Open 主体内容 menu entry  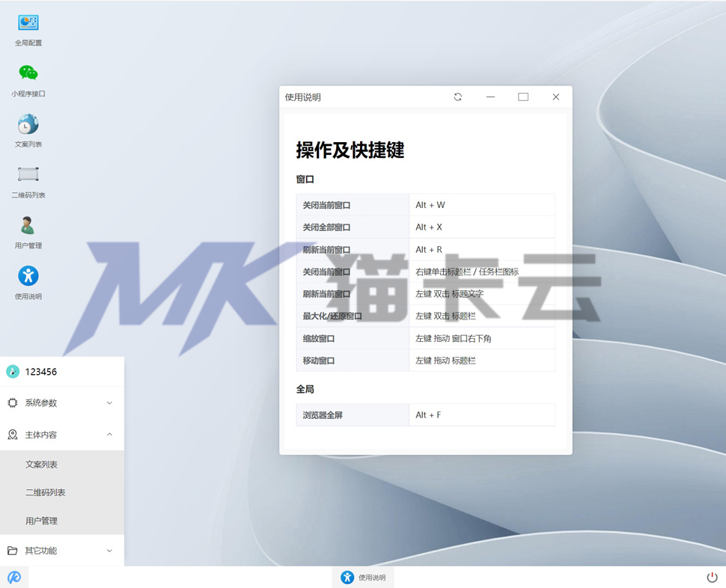coord(62,435)
